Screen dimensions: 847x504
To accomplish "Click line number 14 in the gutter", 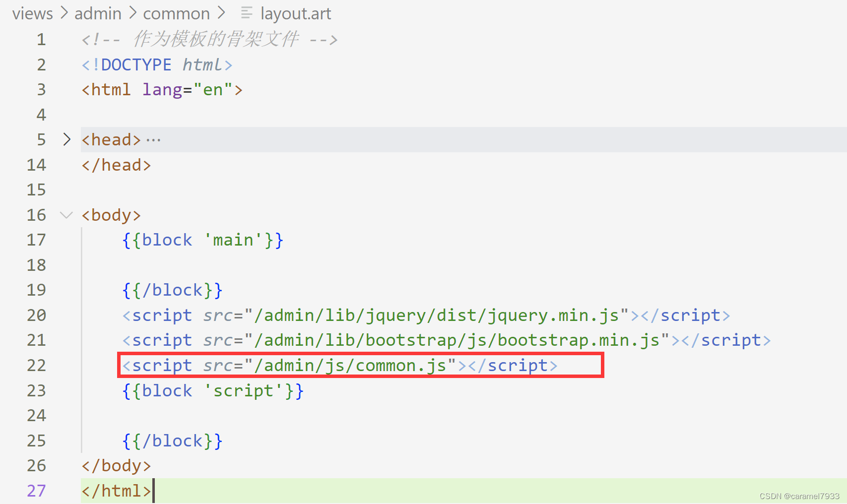I will point(37,165).
